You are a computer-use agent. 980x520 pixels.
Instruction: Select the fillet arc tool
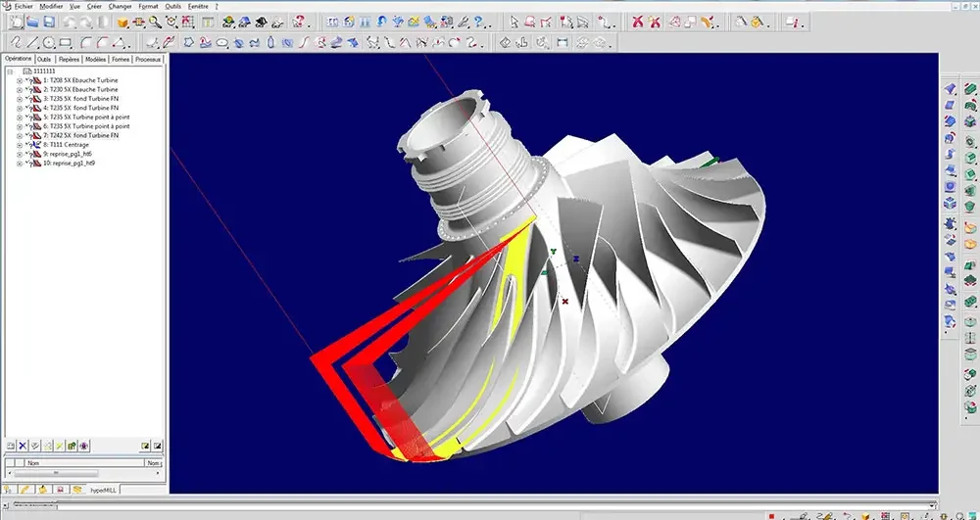[86, 42]
